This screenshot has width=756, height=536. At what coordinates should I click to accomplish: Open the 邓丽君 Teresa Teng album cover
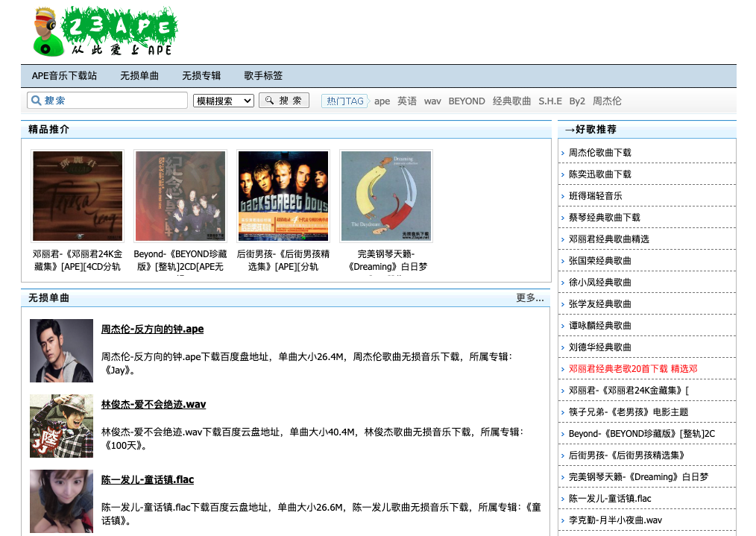point(78,196)
